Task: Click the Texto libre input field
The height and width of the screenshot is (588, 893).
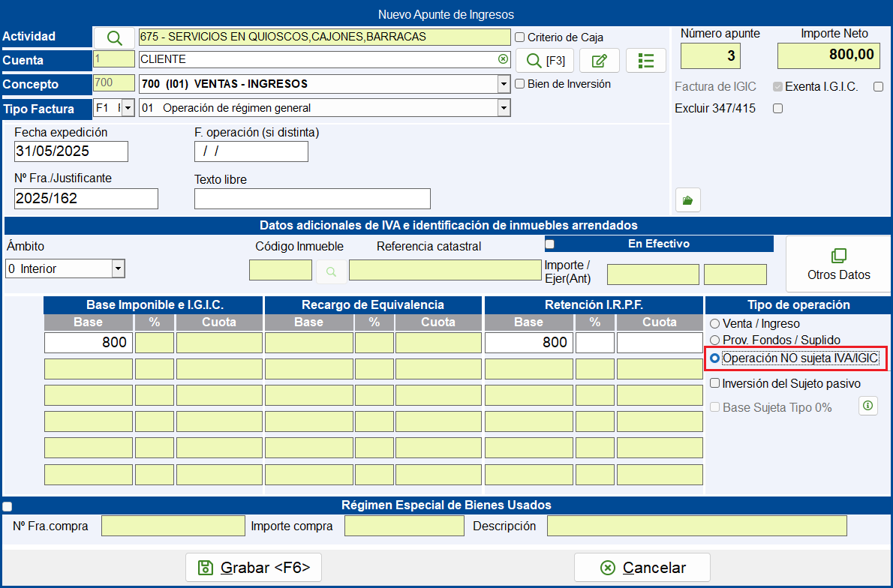Action: point(312,199)
